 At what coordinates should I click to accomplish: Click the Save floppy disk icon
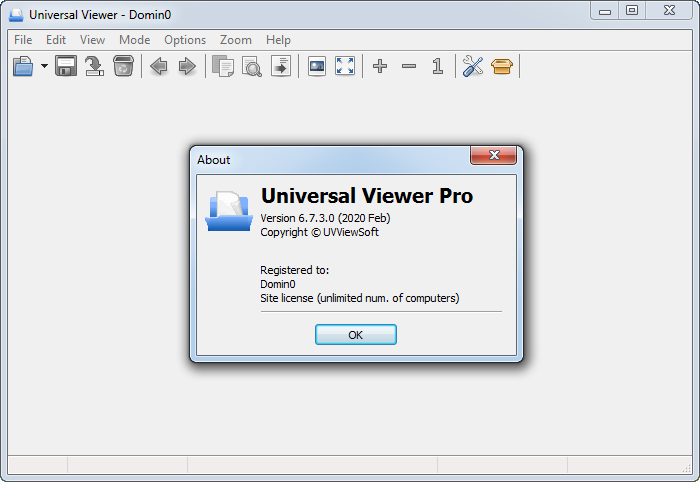(x=66, y=66)
